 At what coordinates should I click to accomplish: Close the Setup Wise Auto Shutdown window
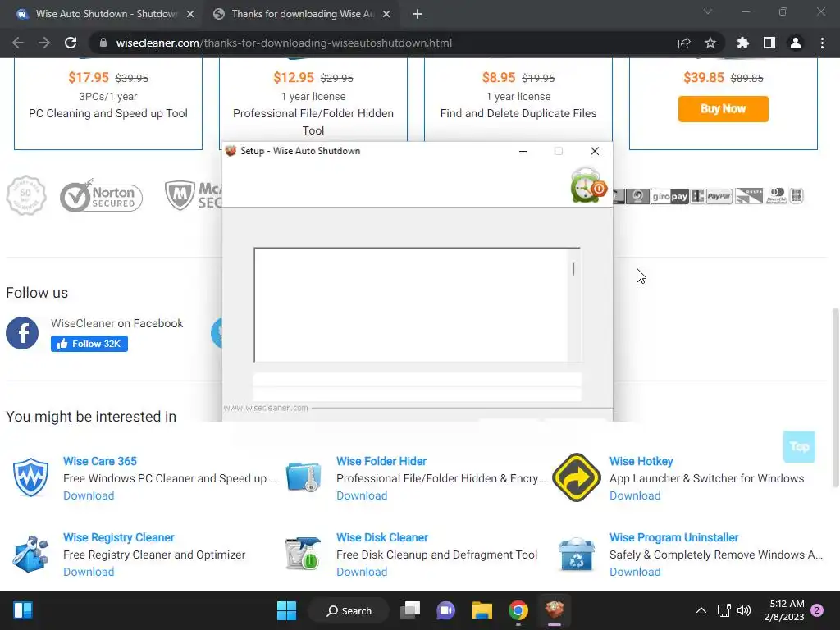595,151
